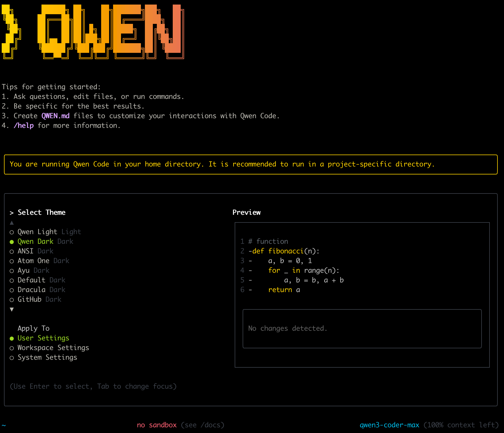Select the Dracula Dark theme
The width and height of the screenshot is (504, 433).
pos(38,290)
